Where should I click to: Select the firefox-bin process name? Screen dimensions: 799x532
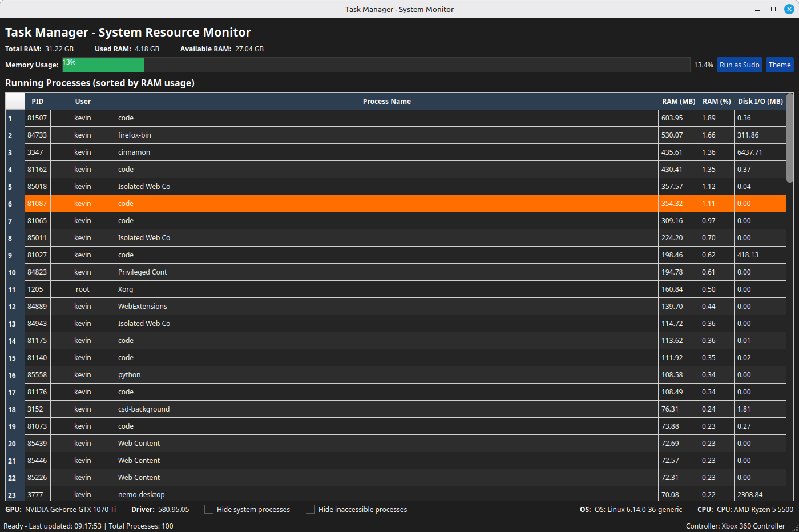pyautogui.click(x=386, y=135)
